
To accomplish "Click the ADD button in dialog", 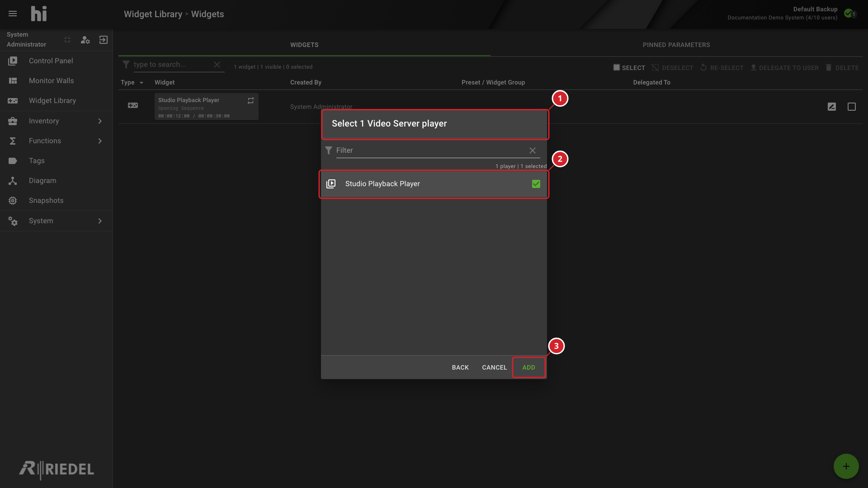I will pyautogui.click(x=528, y=367).
